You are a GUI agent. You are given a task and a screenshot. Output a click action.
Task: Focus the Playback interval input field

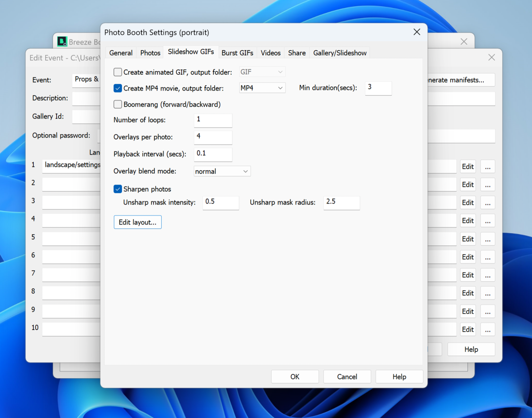(213, 154)
